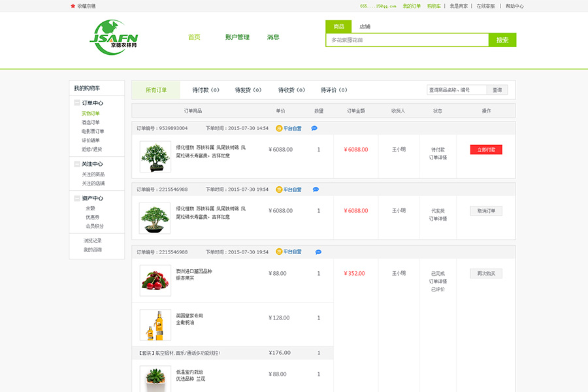Click the red star favorite icon
The height and width of the screenshot is (392, 588).
tap(73, 6)
